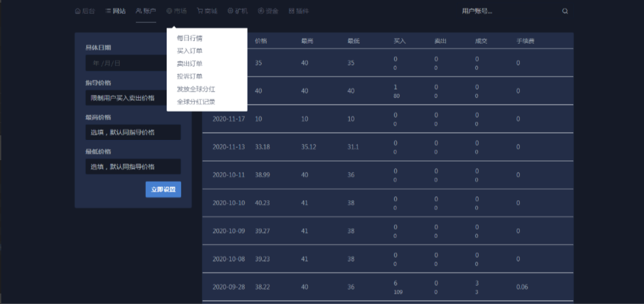Open the 后台 home nav item

(x=85, y=11)
